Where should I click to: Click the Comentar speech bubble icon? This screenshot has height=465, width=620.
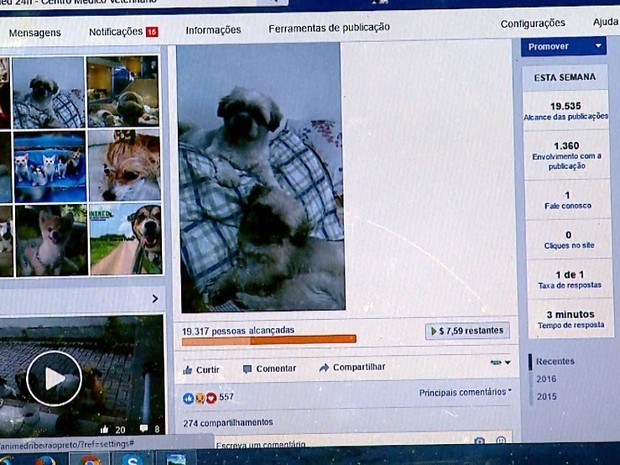(x=248, y=369)
